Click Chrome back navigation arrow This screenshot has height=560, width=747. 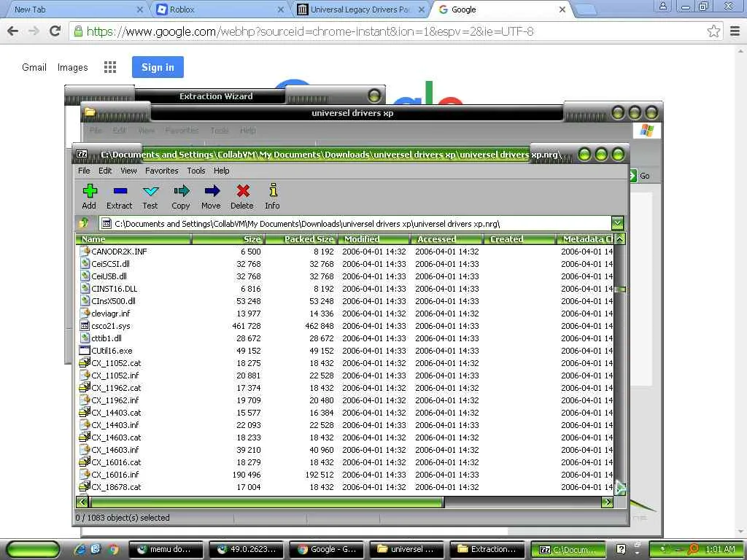point(13,31)
